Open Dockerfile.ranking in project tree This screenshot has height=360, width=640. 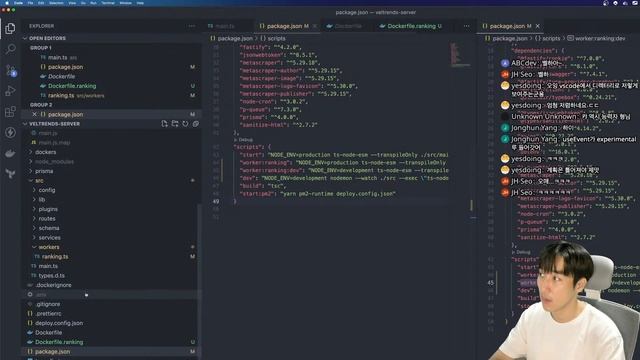59,342
